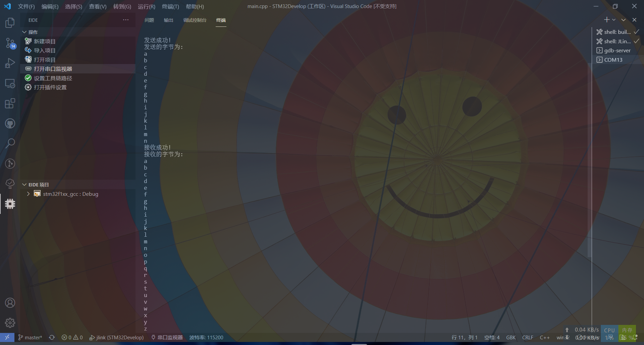The height and width of the screenshot is (345, 644).
Task: Select the COM13 terminal
Action: point(618,60)
